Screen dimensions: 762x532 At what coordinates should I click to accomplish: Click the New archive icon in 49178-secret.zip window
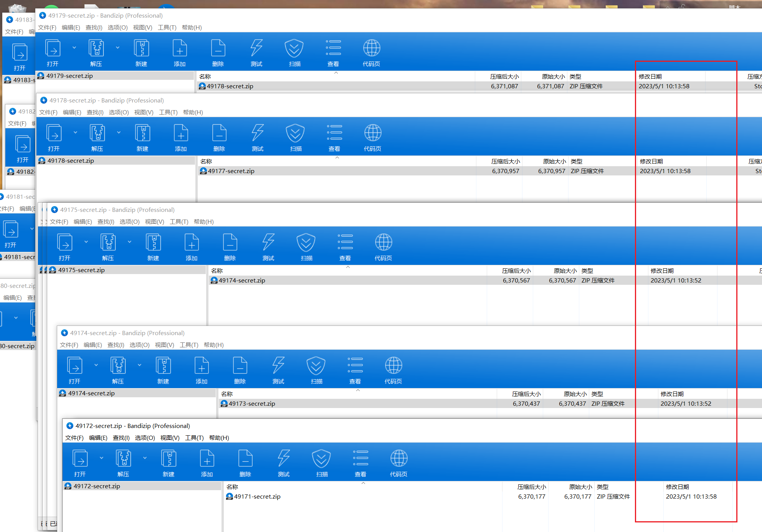point(142,134)
